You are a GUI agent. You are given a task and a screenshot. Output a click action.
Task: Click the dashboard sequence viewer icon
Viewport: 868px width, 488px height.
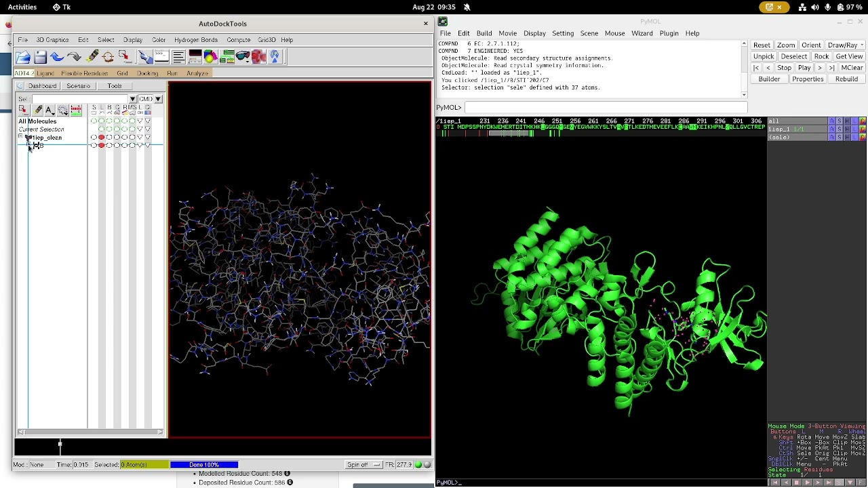(76, 110)
